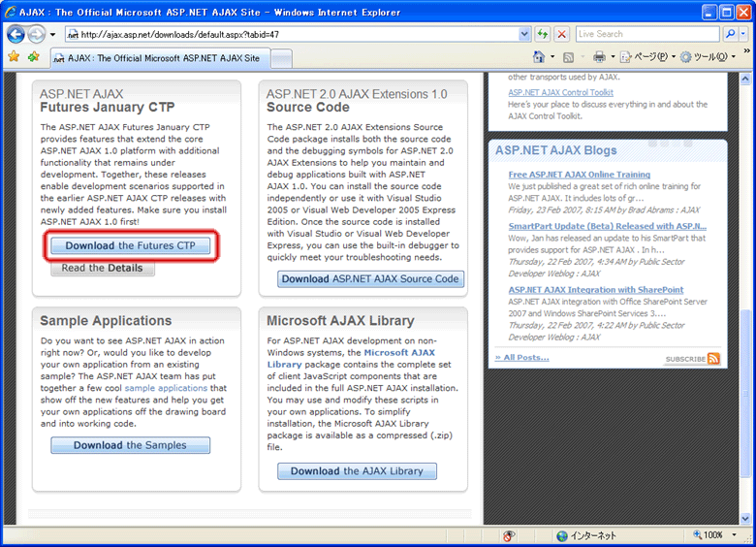Go back with the Back arrow button
This screenshot has height=547, width=756.
pyautogui.click(x=16, y=34)
